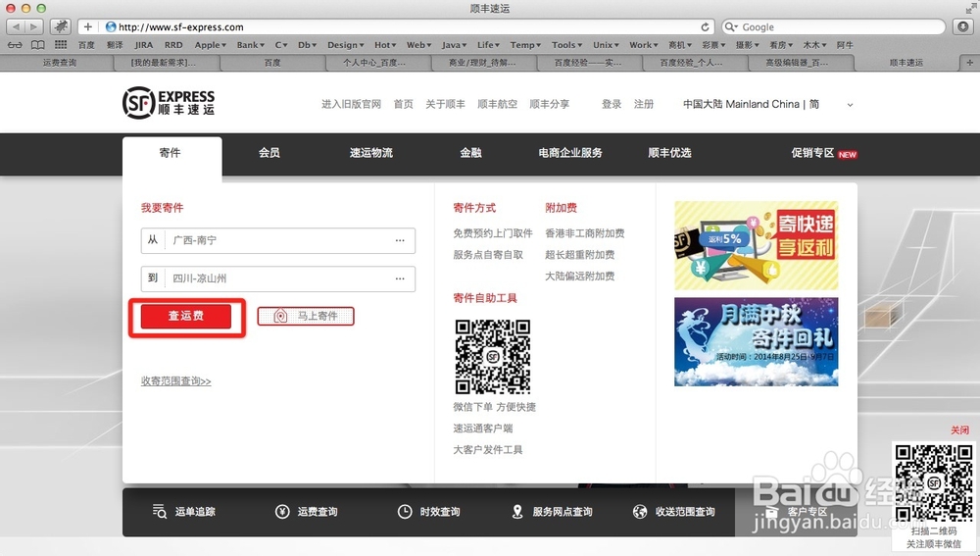Viewport: 980px width, 556px height.
Task: Open the Work bookmarks folder dropdown
Action: (x=644, y=45)
